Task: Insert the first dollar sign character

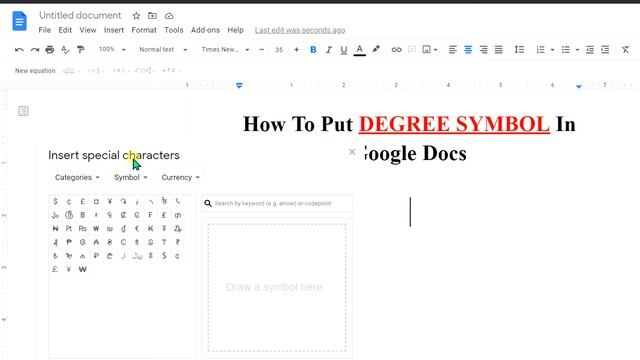Action: tap(56, 201)
